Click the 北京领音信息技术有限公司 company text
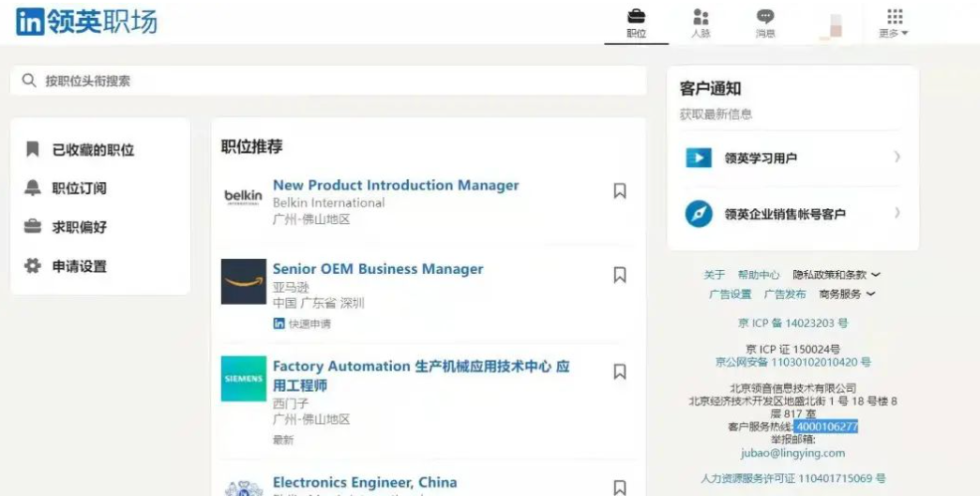The height and width of the screenshot is (496, 980). [792, 388]
